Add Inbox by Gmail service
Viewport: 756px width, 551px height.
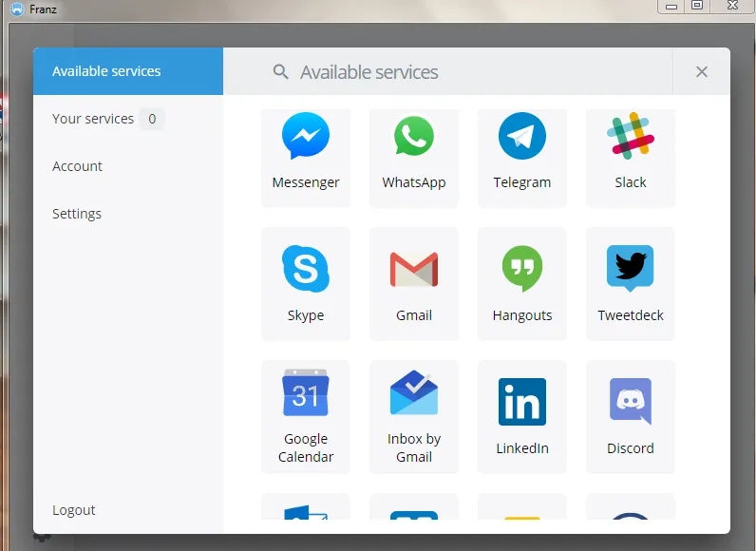pyautogui.click(x=414, y=417)
